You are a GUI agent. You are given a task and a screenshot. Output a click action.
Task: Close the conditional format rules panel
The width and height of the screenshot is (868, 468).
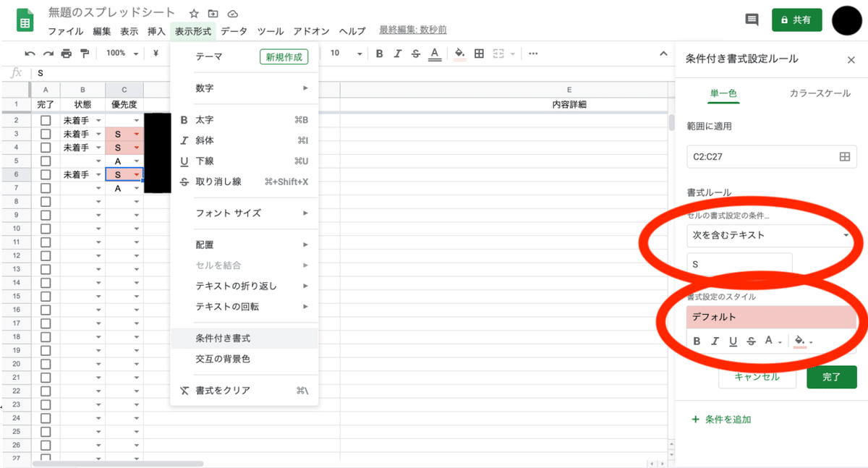[851, 60]
